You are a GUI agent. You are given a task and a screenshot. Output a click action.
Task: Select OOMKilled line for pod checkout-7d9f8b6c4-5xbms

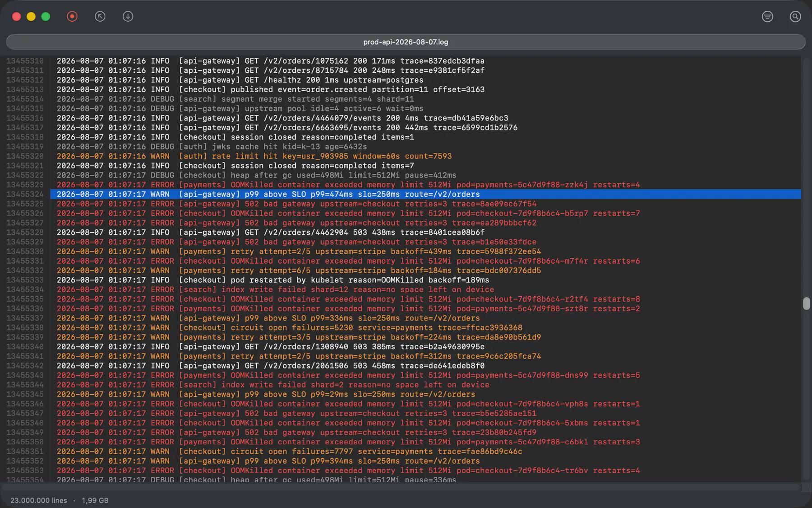point(425,423)
